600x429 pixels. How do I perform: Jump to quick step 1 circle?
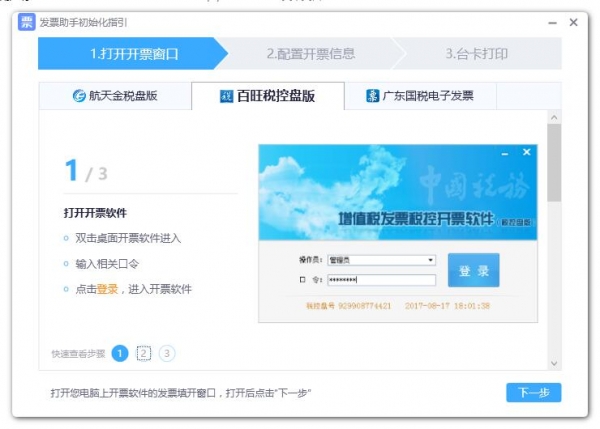(x=120, y=353)
